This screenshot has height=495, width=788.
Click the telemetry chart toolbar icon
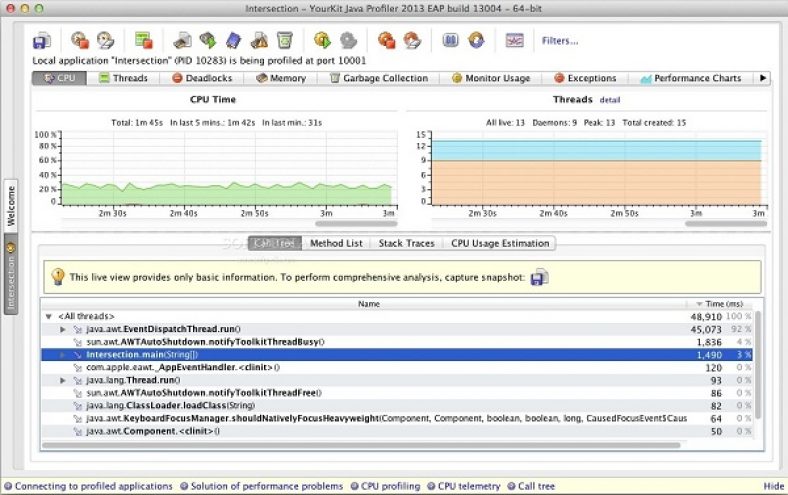514,40
